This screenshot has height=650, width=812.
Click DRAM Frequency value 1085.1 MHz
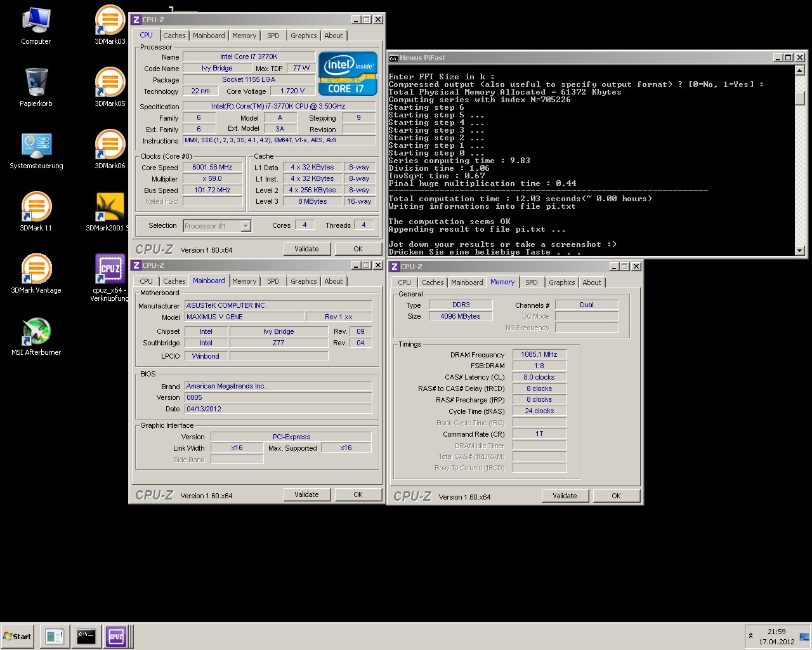539,354
